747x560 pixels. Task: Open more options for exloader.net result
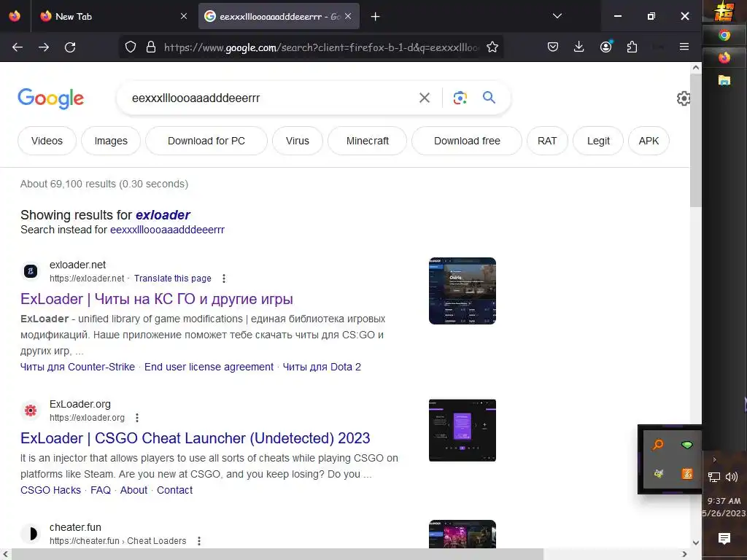coord(223,279)
